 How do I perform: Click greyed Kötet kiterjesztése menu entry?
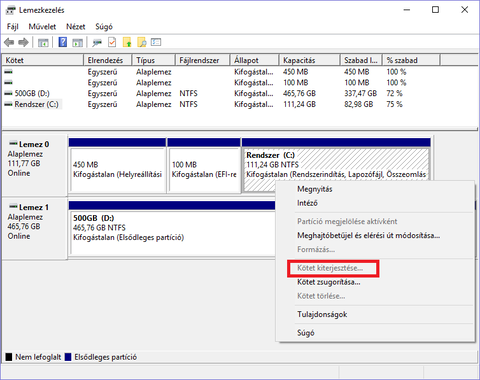pos(375,268)
